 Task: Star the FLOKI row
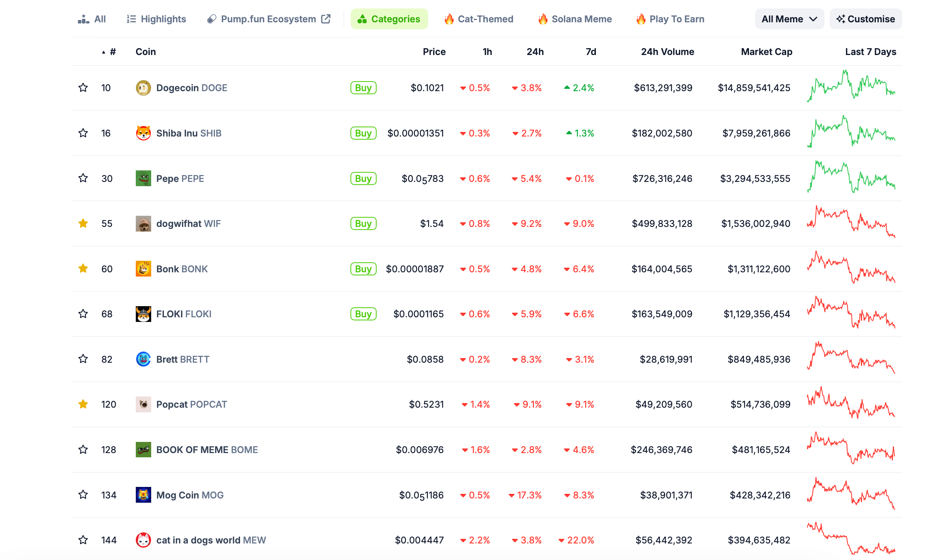tap(83, 314)
